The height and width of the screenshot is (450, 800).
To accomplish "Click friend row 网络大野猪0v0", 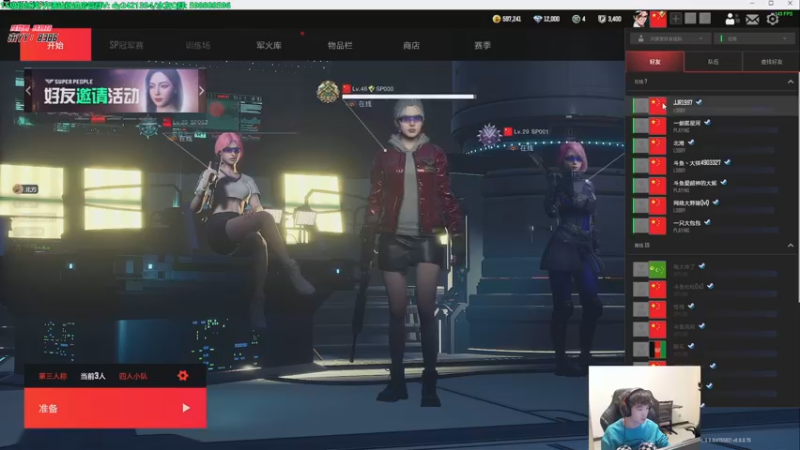I will coord(712,206).
